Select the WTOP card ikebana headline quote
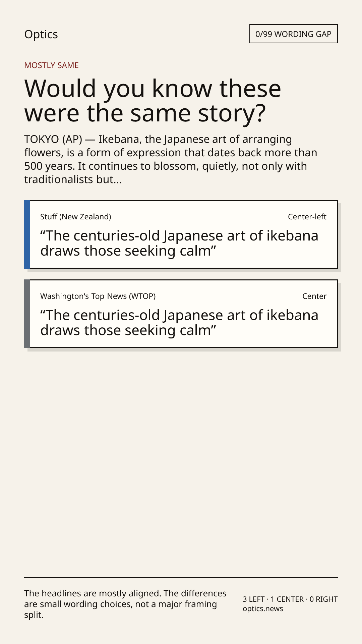The image size is (362, 644). 179,323
